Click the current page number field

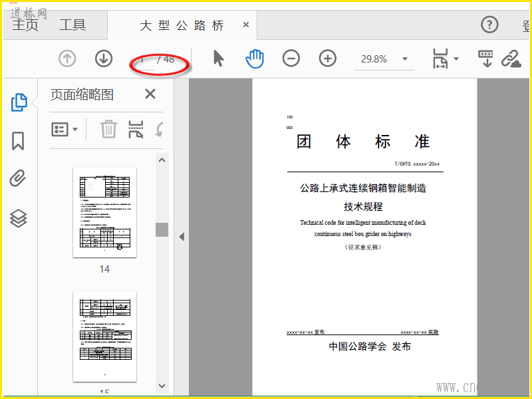(x=143, y=60)
